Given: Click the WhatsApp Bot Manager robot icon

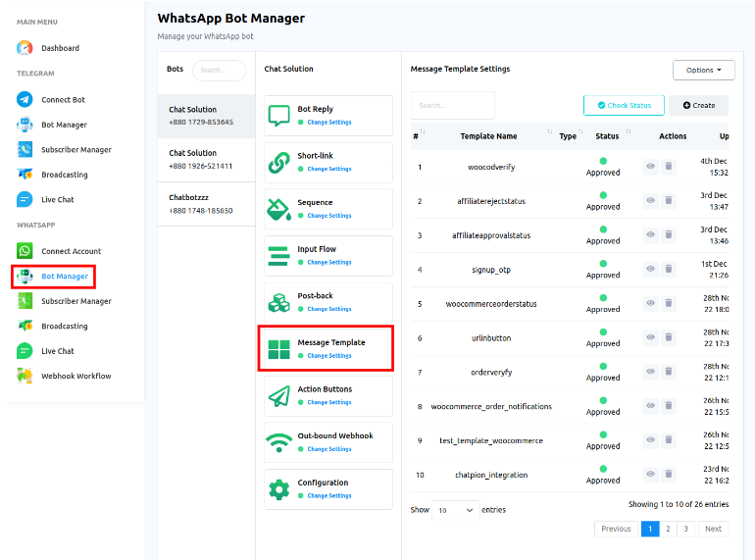Looking at the screenshot, I should point(25,276).
